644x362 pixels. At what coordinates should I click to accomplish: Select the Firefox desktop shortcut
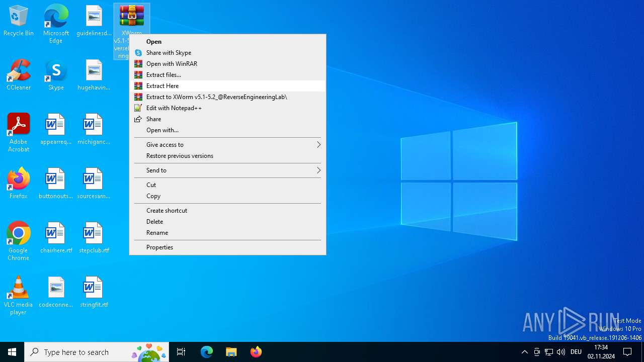[19, 184]
